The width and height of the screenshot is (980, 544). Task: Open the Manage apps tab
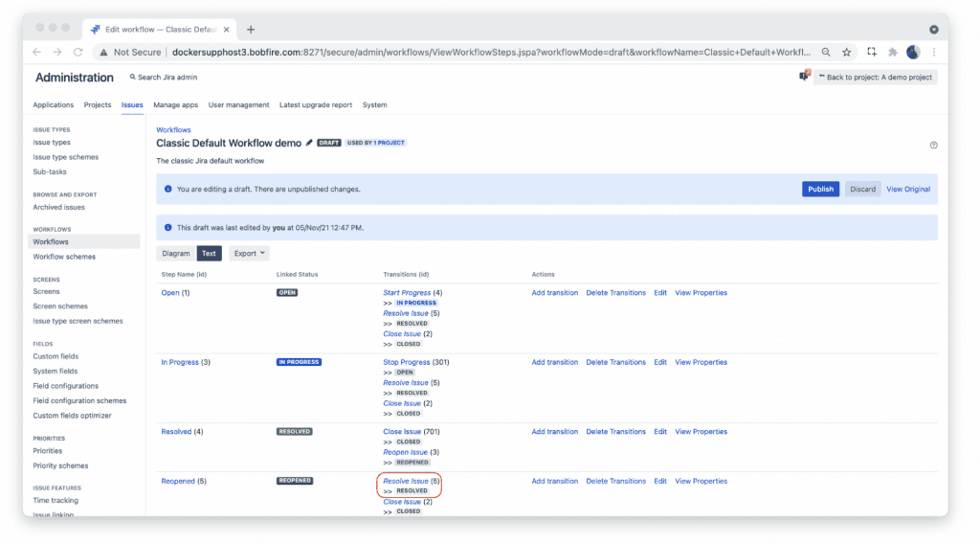click(x=176, y=105)
